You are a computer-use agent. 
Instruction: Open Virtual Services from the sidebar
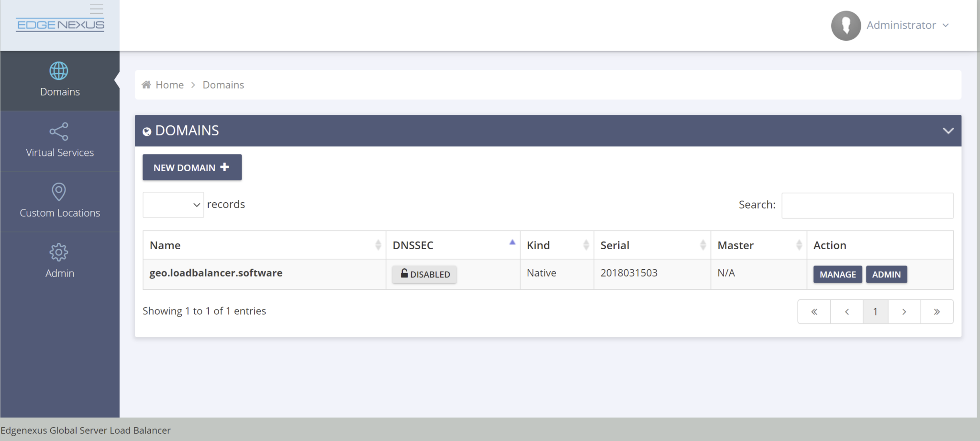pos(59,140)
